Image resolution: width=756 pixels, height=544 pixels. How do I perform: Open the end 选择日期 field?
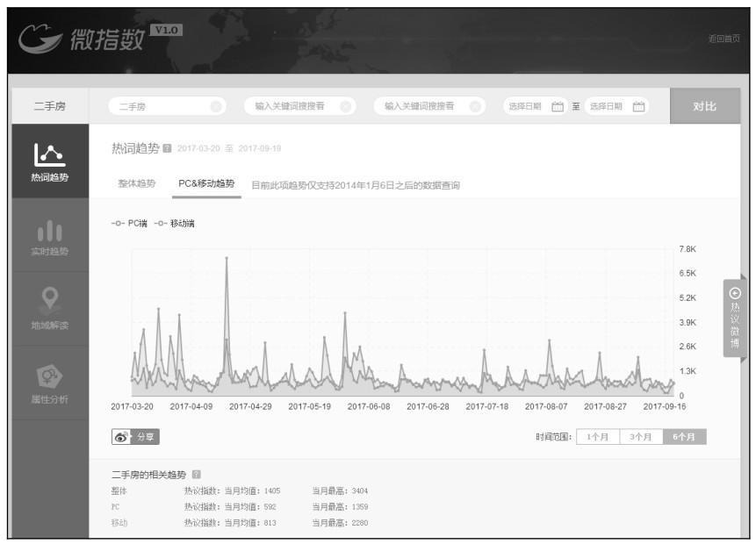pos(616,106)
